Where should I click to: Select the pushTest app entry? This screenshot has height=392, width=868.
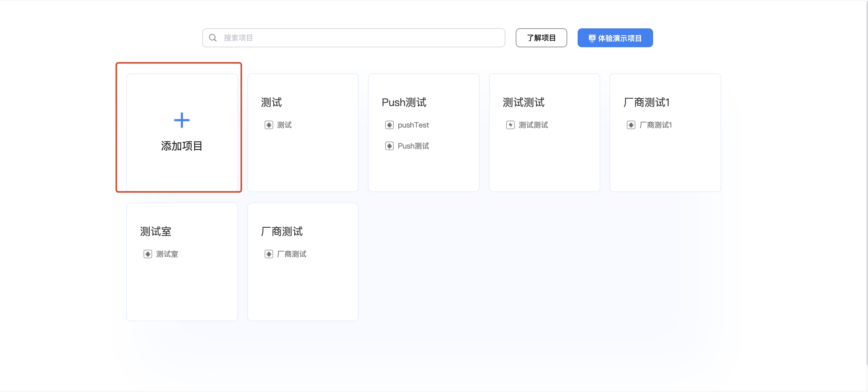click(413, 125)
